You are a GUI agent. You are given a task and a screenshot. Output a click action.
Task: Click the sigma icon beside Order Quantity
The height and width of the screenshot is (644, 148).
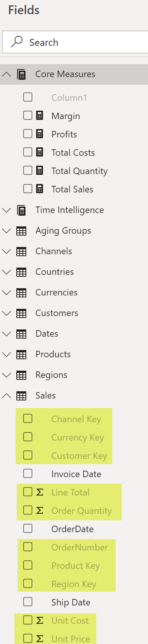click(40, 511)
